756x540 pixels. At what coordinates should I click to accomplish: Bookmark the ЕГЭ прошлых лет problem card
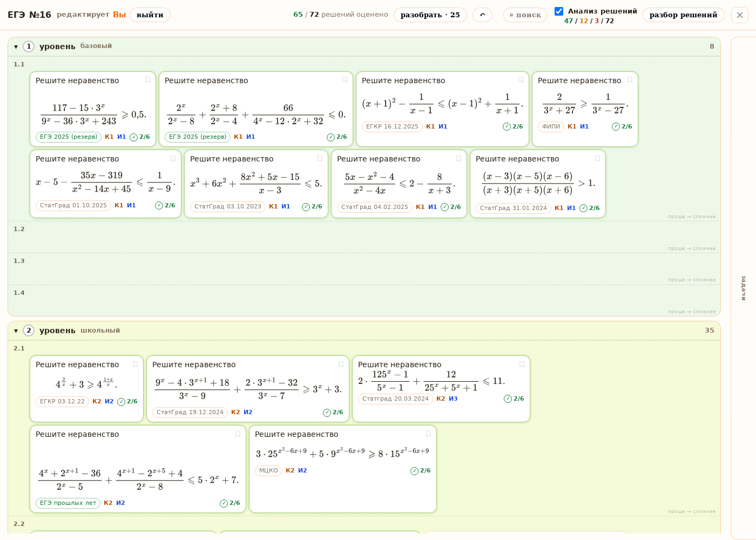point(238,434)
